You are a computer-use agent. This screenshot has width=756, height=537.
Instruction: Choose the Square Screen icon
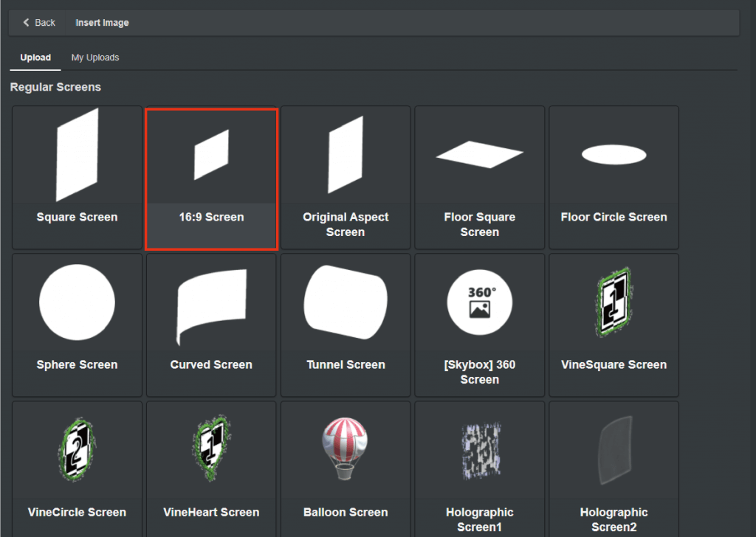point(77,155)
